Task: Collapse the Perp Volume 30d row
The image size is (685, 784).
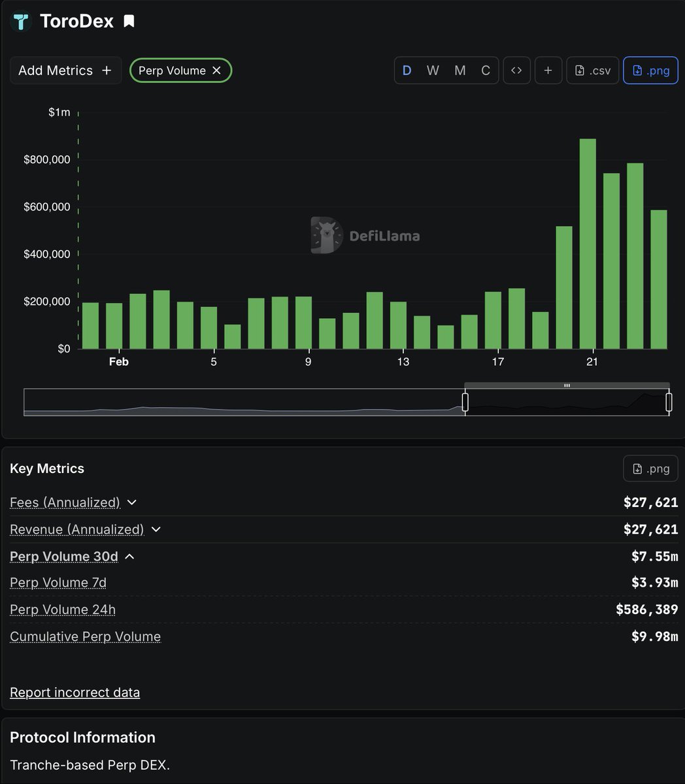Action: (x=129, y=557)
